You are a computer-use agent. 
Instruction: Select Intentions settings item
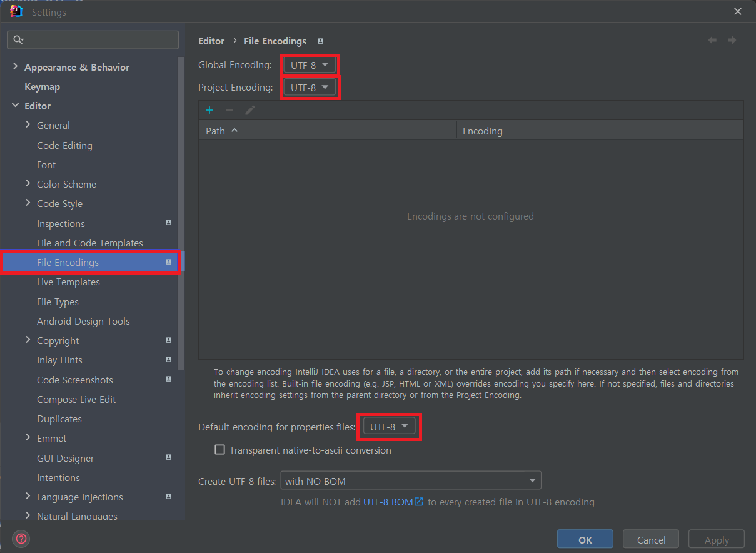coord(58,477)
